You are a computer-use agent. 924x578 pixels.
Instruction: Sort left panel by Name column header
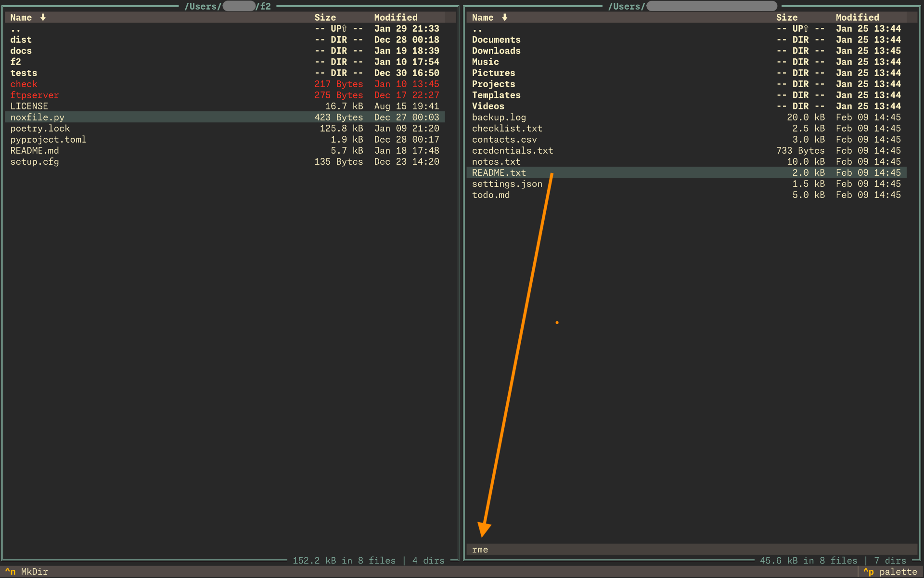21,17
